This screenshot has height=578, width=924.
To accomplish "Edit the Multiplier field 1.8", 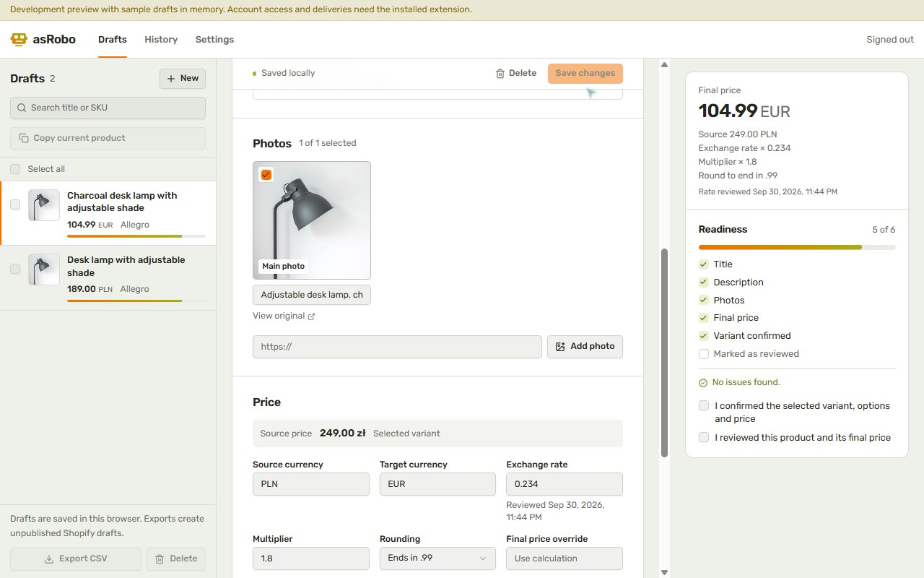I will pyautogui.click(x=311, y=558).
